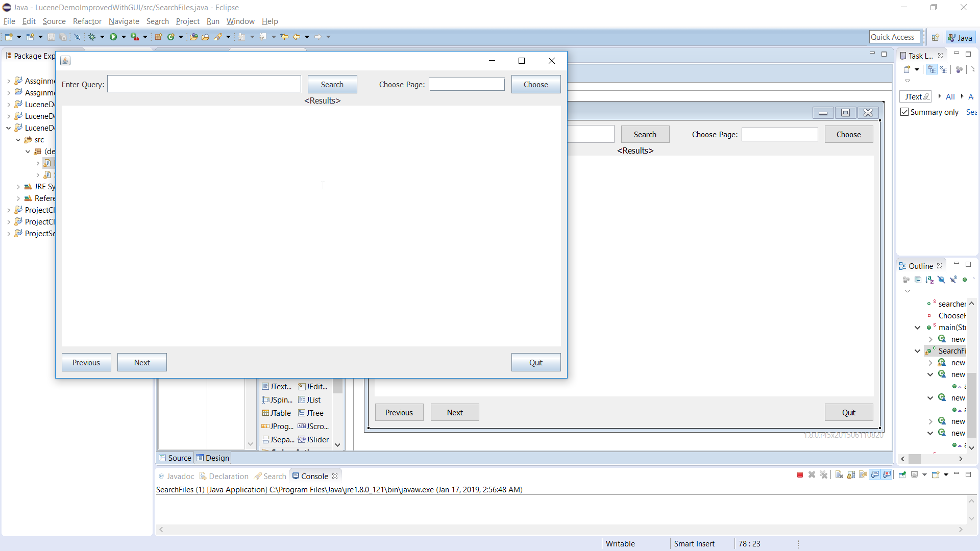The height and width of the screenshot is (551, 980).
Task: Click inside the Enter Query field
Action: point(204,84)
